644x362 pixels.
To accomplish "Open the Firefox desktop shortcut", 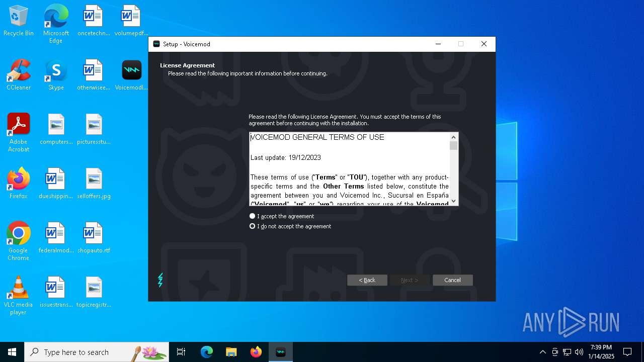I will 19,184.
